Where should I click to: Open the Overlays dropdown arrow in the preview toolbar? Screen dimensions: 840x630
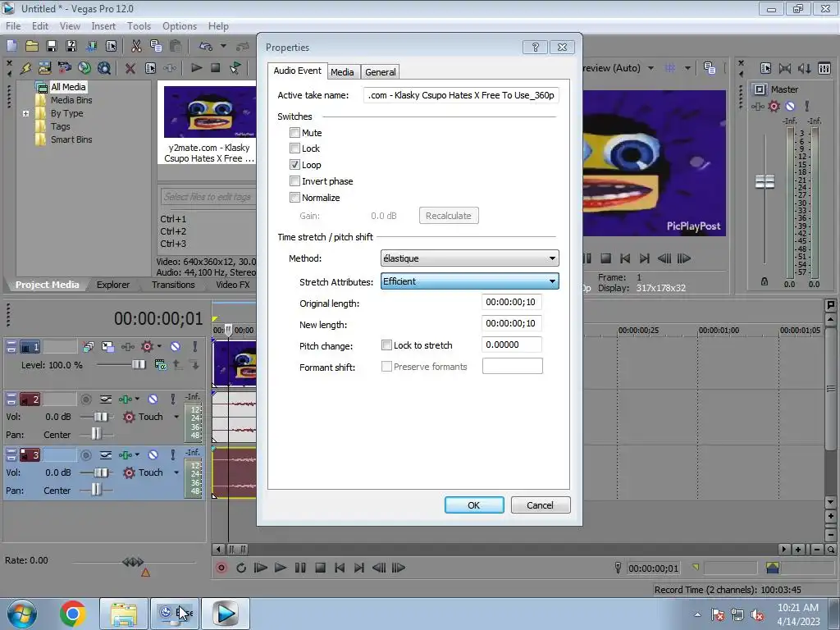pos(687,68)
